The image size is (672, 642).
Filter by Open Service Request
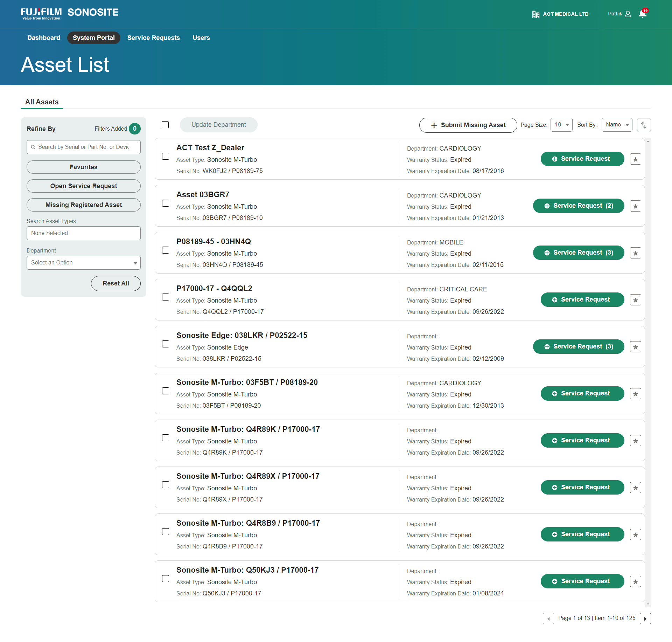coord(84,186)
